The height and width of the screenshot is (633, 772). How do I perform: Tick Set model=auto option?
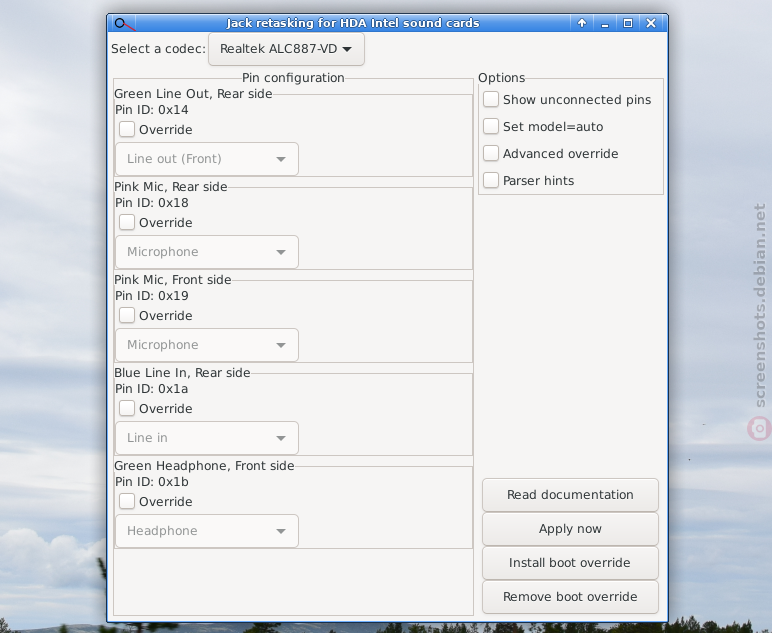[x=491, y=127]
